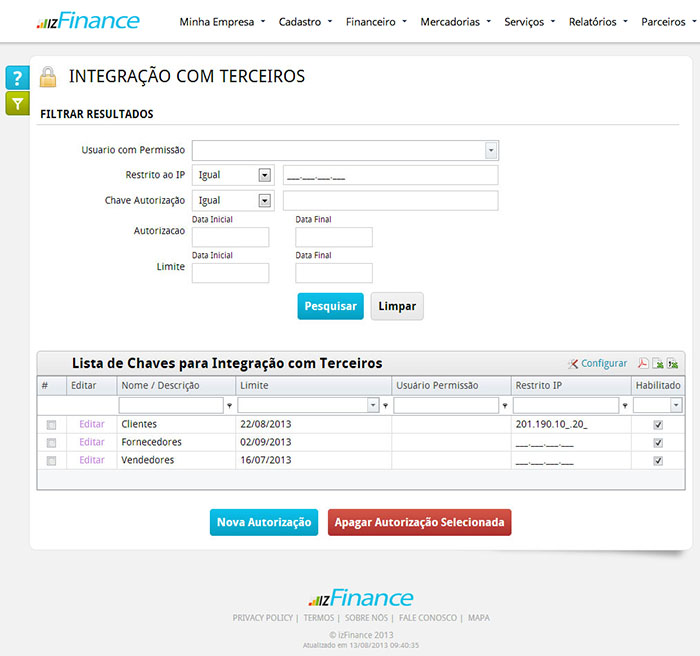Viewport: 700px width, 656px height.
Task: Open the Relatórios menu
Action: [597, 21]
